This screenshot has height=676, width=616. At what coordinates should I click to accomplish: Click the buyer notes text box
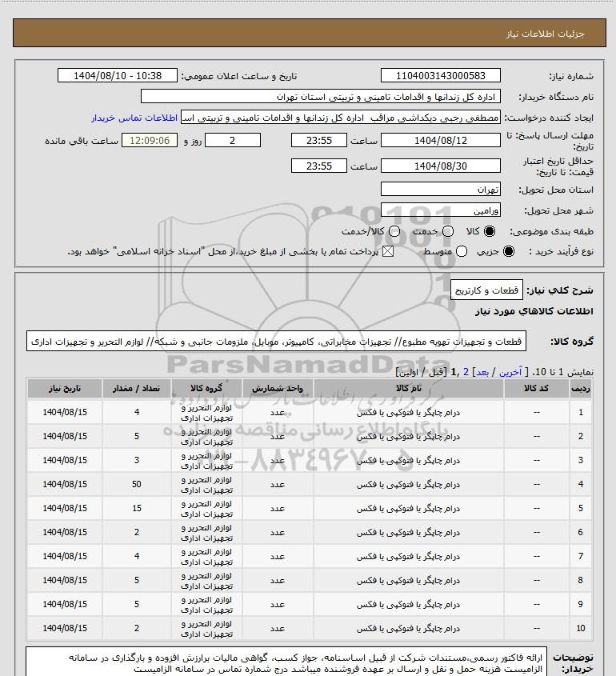pos(286,662)
